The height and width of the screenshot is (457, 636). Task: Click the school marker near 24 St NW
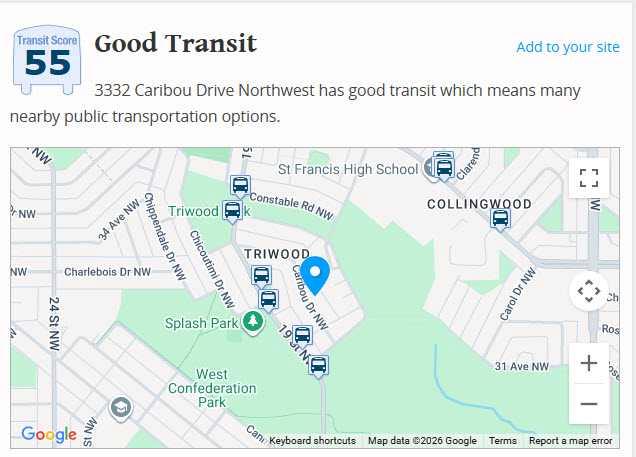click(x=121, y=407)
